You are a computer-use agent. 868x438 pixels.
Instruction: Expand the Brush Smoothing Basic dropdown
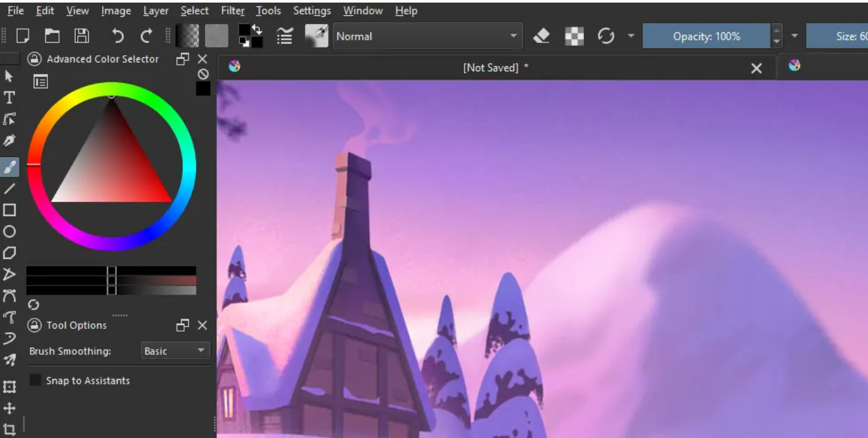(175, 351)
